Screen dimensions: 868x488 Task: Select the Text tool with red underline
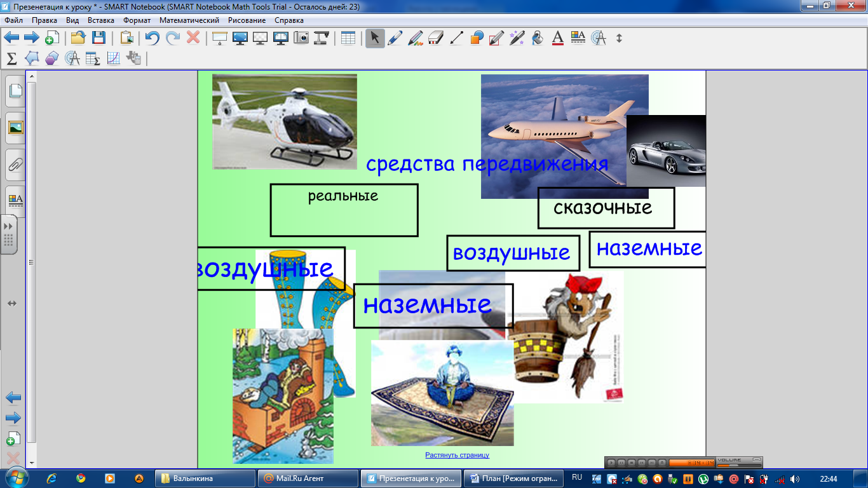click(x=558, y=38)
